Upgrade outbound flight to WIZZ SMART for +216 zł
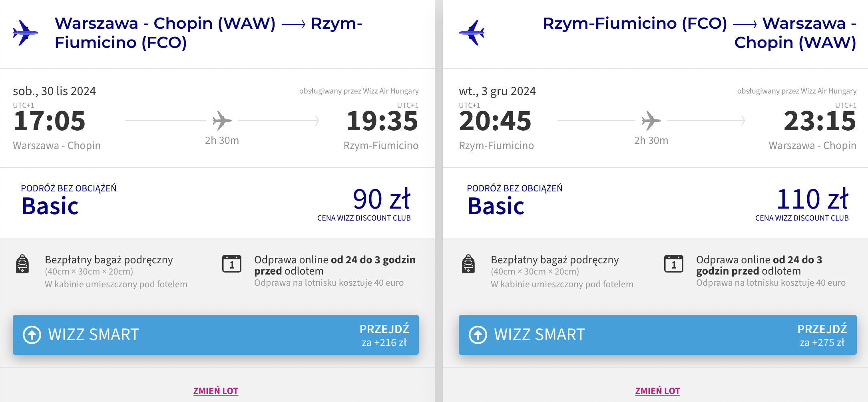The height and width of the screenshot is (402, 868). click(x=216, y=335)
